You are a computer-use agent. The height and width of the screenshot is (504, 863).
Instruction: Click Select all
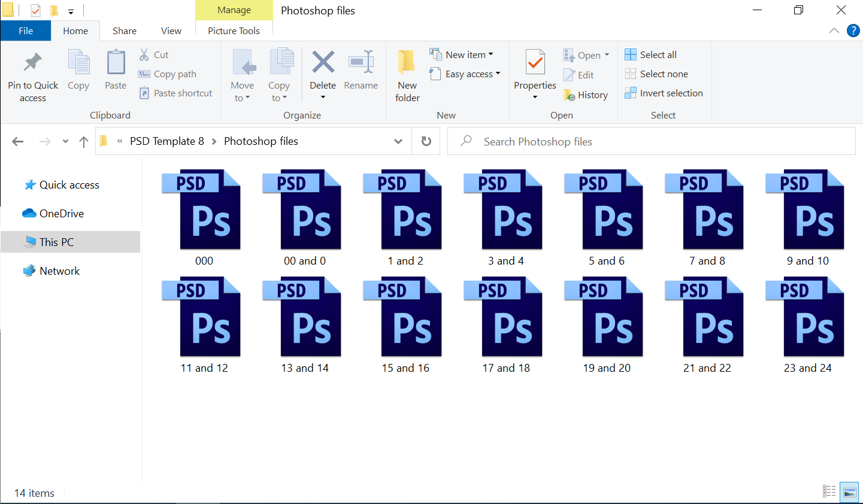coord(650,54)
